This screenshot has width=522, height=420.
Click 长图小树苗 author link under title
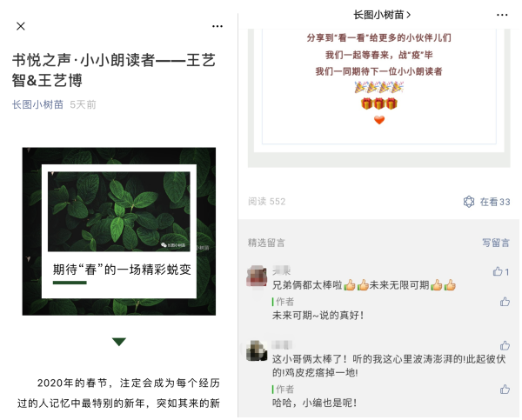[37, 104]
